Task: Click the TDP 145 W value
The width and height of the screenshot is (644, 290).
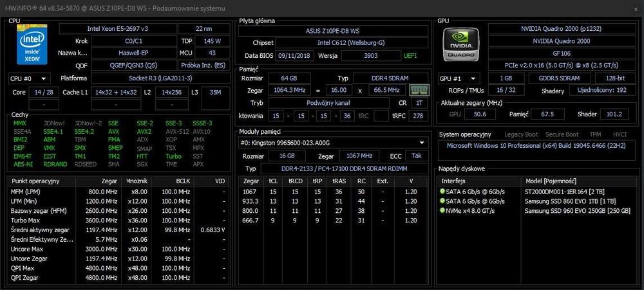Action: 213,41
